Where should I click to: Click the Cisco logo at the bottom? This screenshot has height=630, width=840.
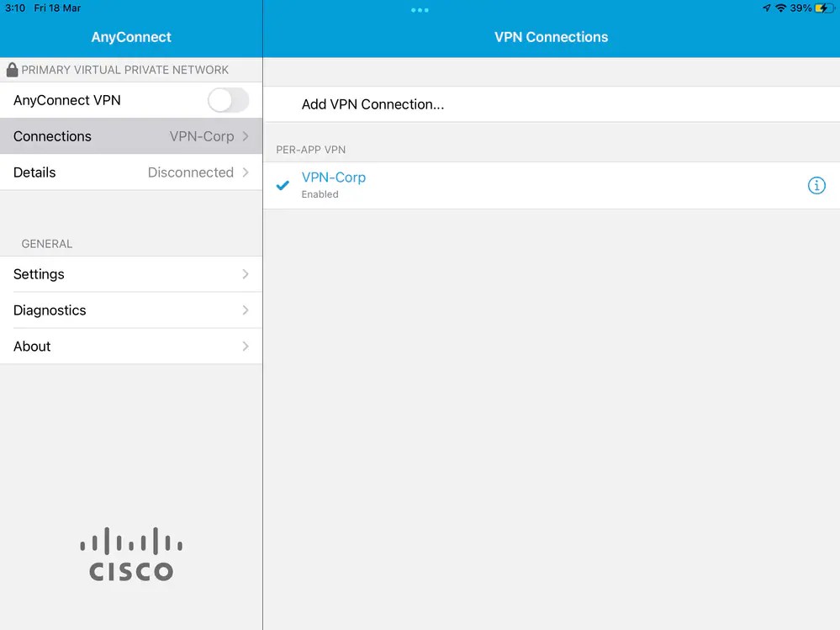coord(130,553)
